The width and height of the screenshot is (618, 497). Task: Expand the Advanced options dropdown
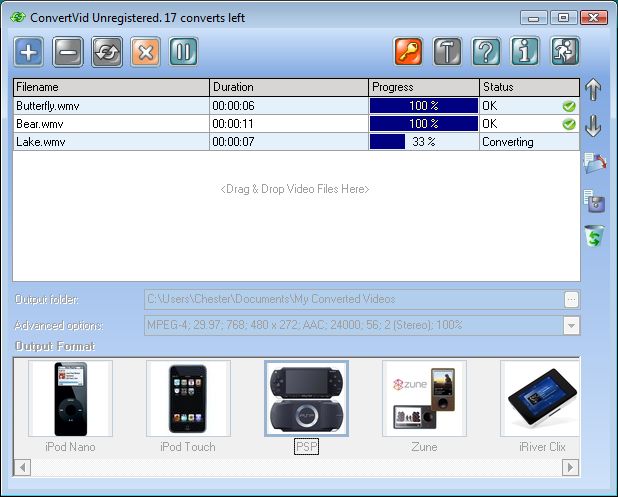[571, 326]
